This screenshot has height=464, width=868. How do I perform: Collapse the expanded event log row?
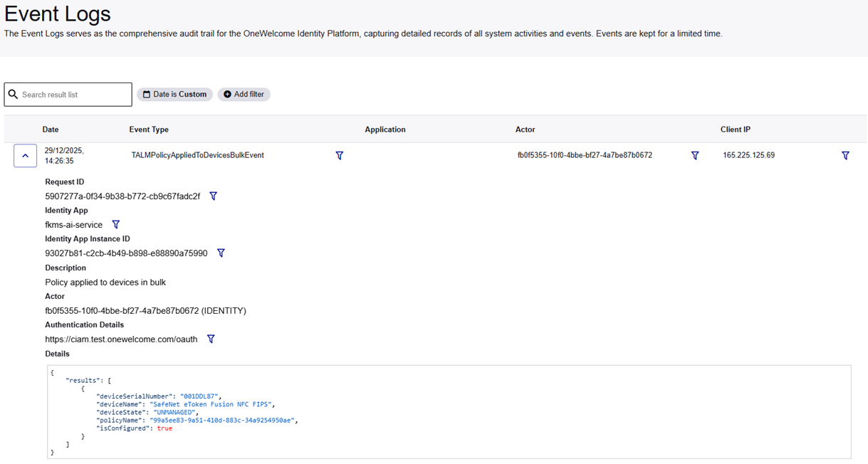[x=25, y=155]
